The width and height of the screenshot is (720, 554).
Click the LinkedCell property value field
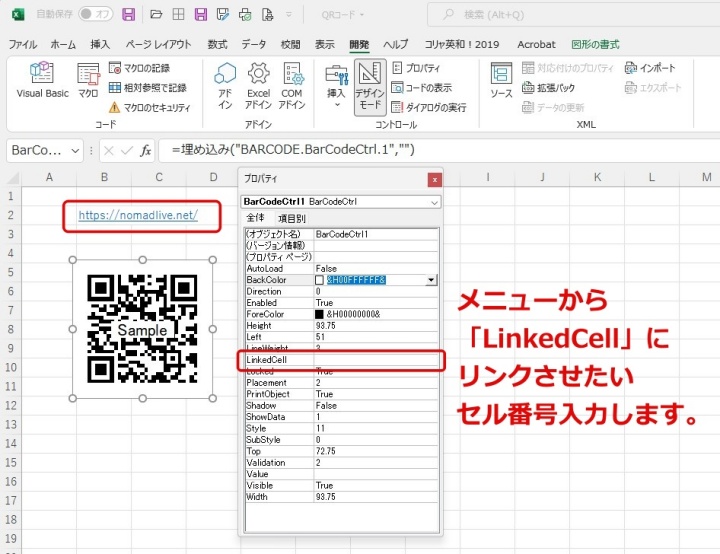(376, 360)
